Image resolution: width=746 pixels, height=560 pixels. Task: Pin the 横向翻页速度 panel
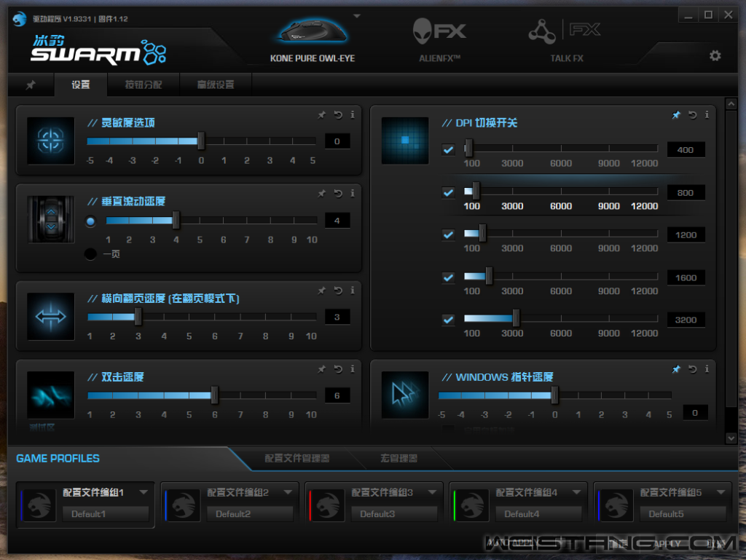pyautogui.click(x=321, y=291)
